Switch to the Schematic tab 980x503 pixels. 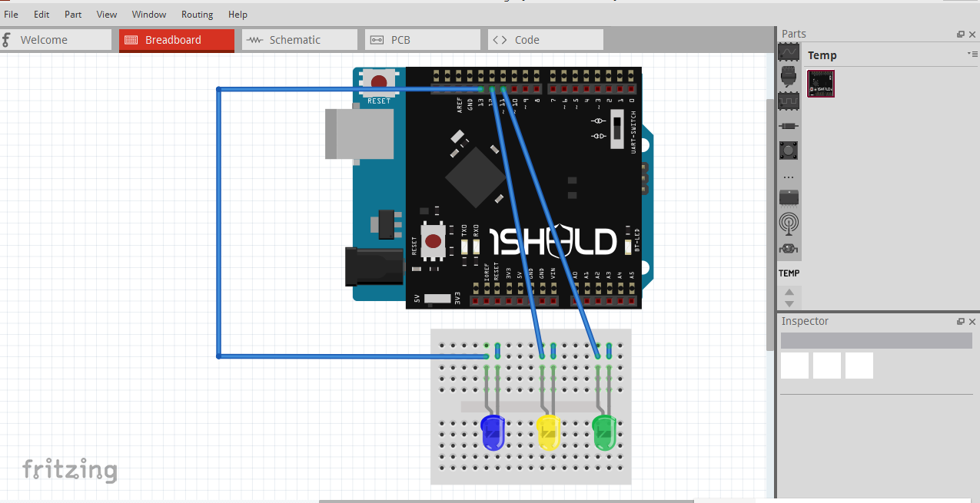[300, 40]
